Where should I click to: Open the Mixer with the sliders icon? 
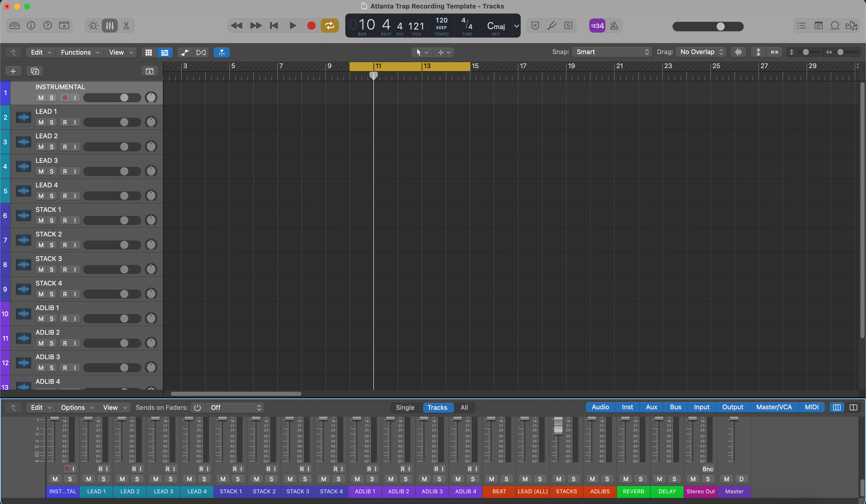pyautogui.click(x=109, y=26)
